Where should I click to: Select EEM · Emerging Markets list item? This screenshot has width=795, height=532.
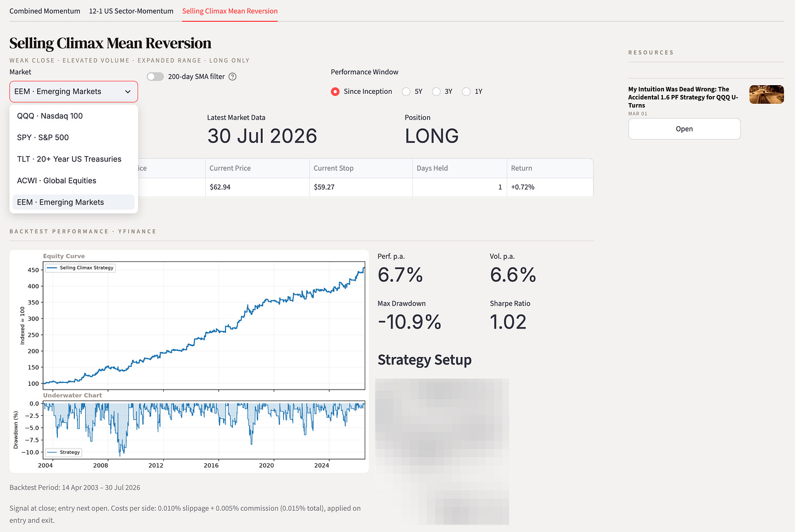click(73, 202)
